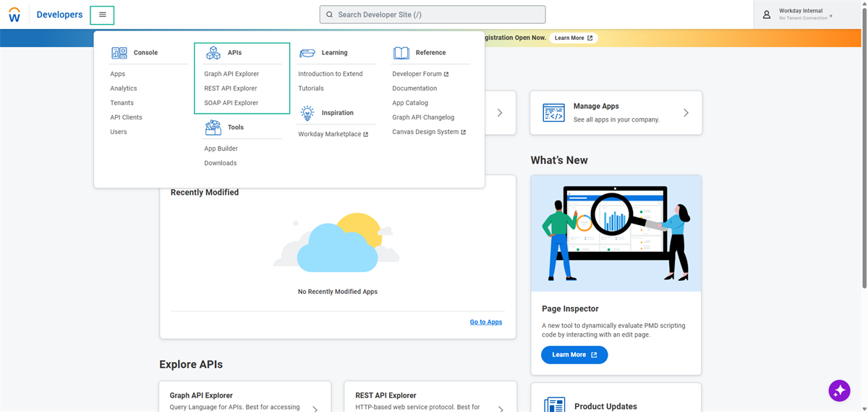Click the Recently Modified heading
Screen dimensions: 868x412
(205, 193)
